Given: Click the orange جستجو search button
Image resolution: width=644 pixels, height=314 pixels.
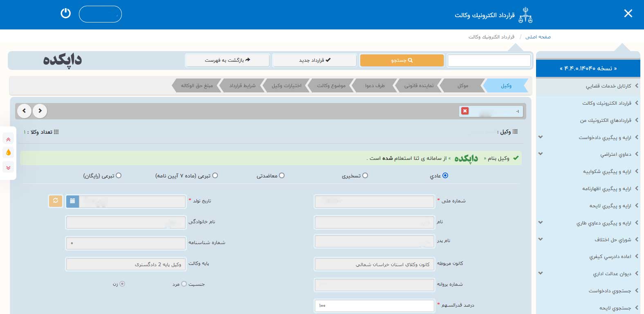Looking at the screenshot, I should click(402, 60).
